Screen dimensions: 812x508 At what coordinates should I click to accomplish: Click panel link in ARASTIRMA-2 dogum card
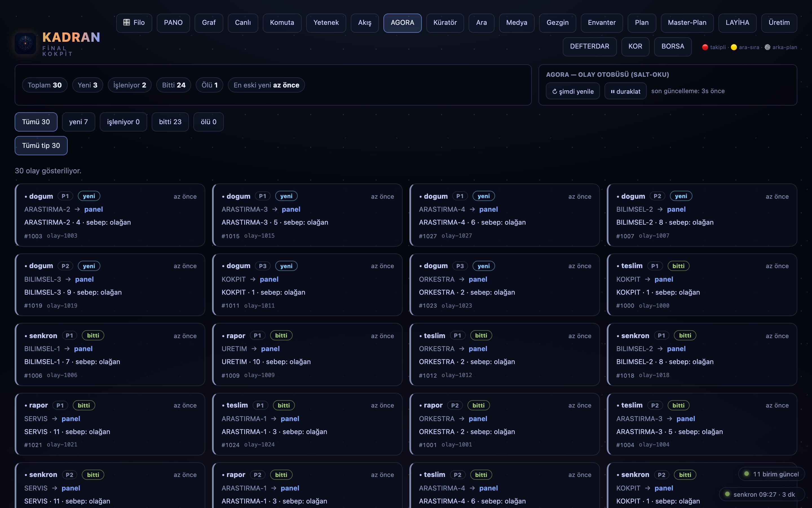click(94, 209)
